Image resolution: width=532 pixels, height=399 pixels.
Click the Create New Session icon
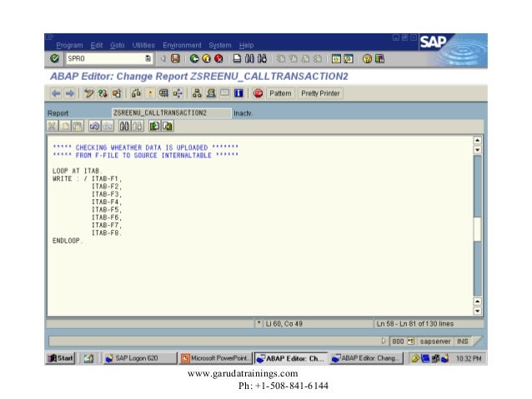pyautogui.click(x=336, y=58)
